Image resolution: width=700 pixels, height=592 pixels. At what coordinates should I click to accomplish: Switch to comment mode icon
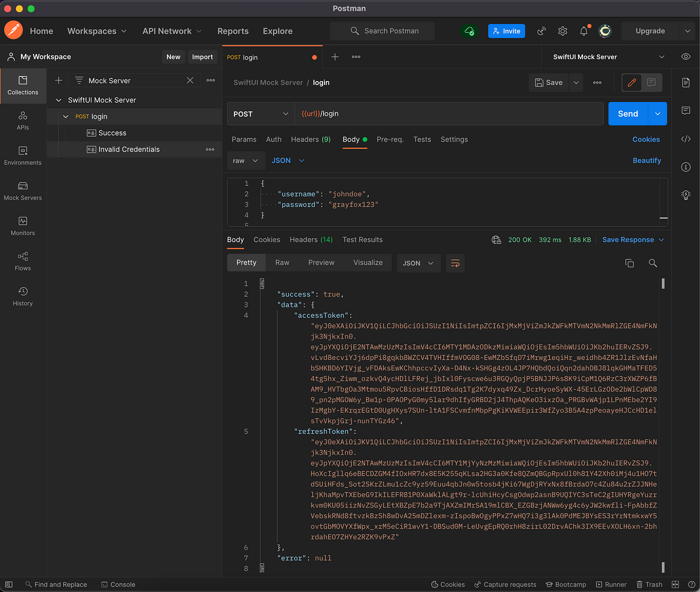pos(651,82)
